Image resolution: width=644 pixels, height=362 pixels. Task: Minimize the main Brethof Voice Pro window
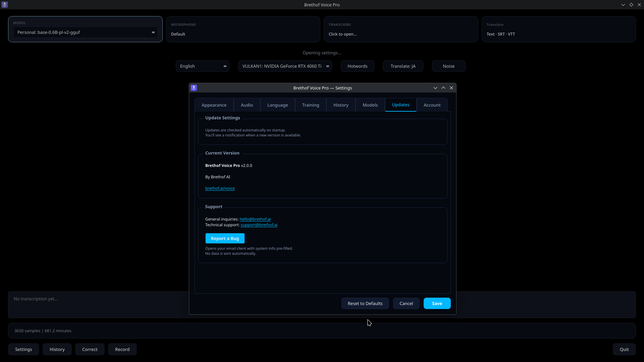[623, 5]
